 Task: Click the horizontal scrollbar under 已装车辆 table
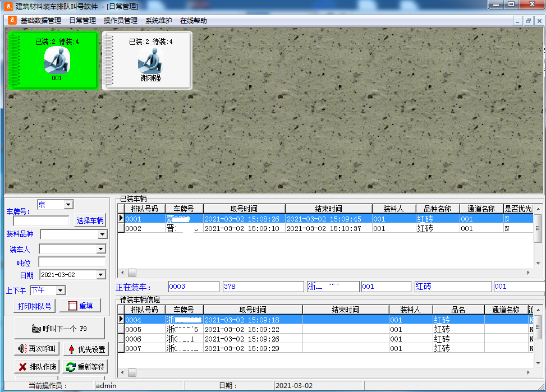(x=132, y=274)
